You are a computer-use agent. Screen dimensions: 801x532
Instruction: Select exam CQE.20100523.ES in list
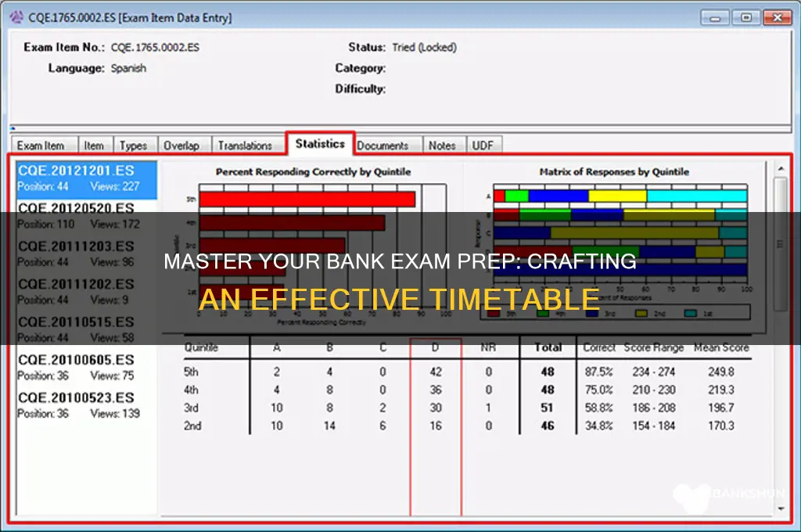[x=86, y=404]
